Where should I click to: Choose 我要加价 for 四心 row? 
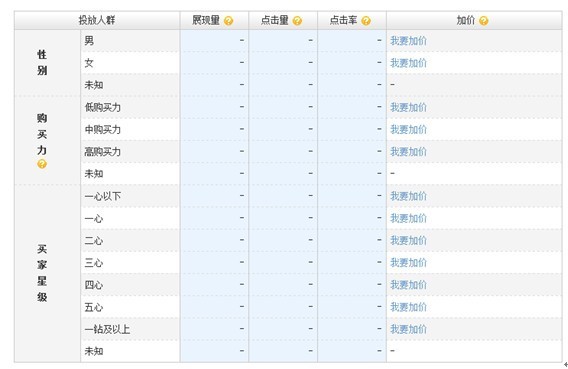(408, 285)
